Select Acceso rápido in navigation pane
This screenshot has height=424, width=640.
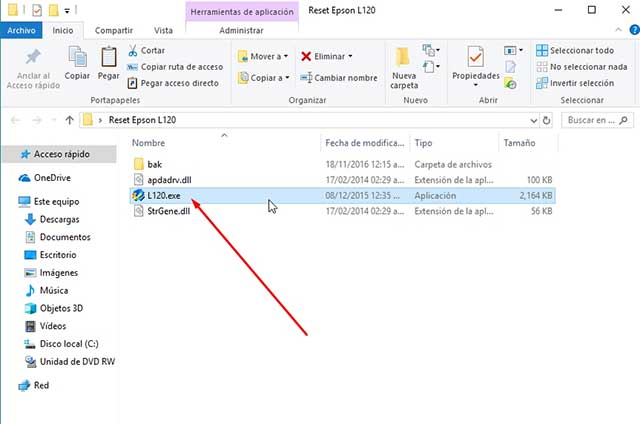[x=60, y=154]
